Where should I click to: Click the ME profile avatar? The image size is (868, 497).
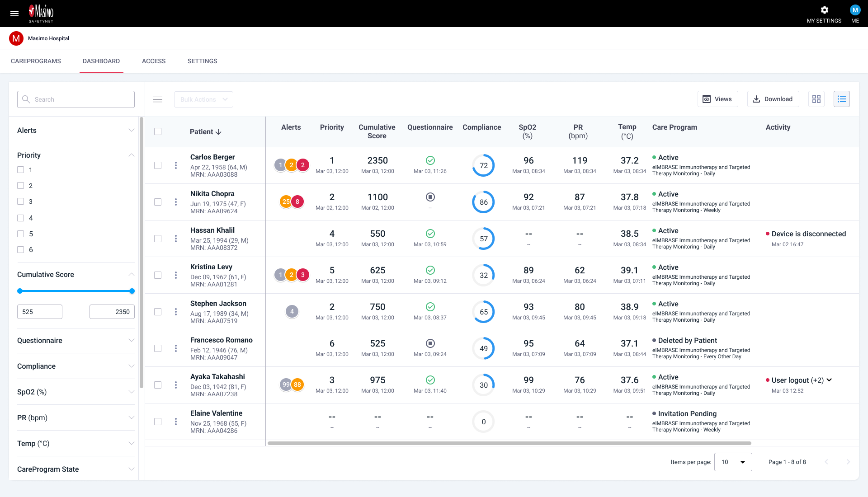855,10
